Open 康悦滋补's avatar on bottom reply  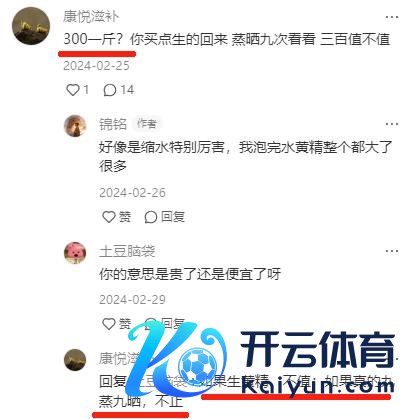click(75, 360)
